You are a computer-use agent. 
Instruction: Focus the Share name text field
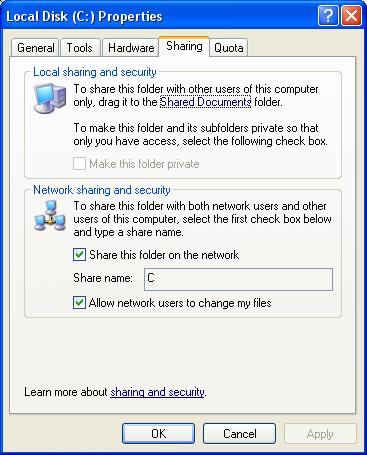click(x=238, y=279)
